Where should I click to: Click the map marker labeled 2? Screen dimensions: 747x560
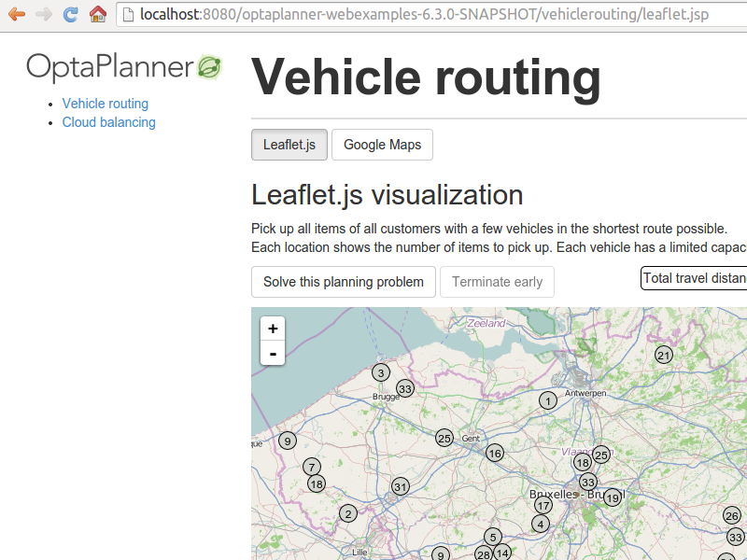click(348, 513)
